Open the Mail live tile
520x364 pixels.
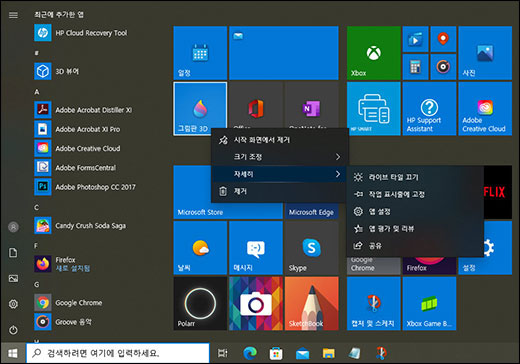pyautogui.click(x=284, y=53)
